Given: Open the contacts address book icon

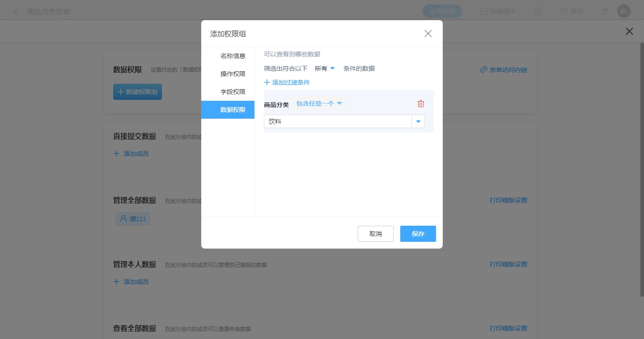Looking at the screenshot, I should pos(539,12).
